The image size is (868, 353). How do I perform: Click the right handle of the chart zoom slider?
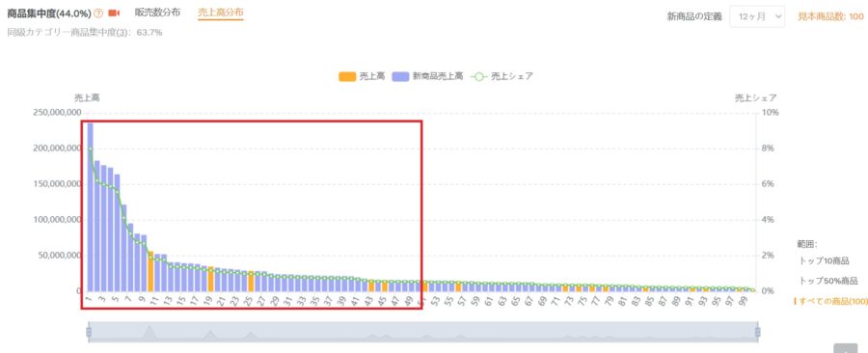click(758, 332)
